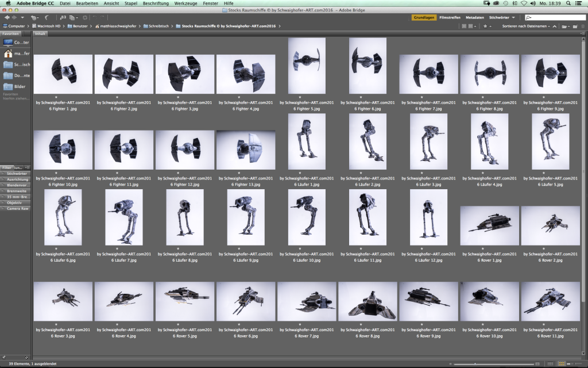Screen dimensions: 588x368
Task: Go to Benutzer in path bar
Action: [x=78, y=26]
